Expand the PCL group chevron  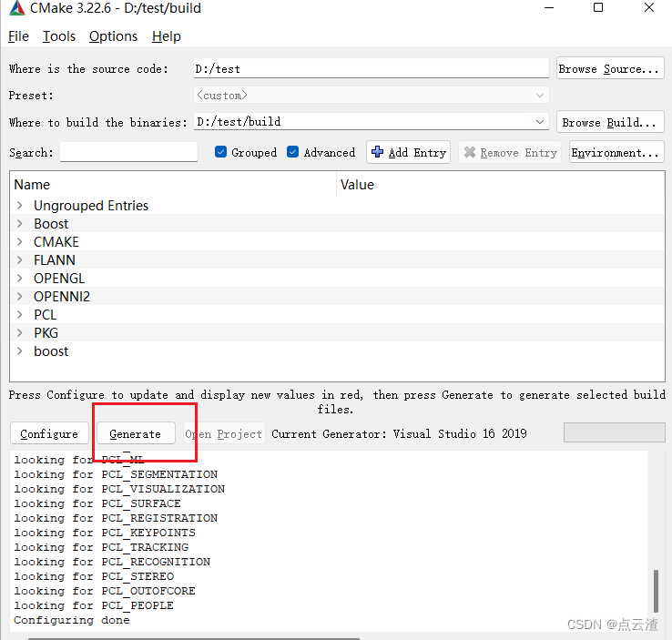[x=20, y=314]
